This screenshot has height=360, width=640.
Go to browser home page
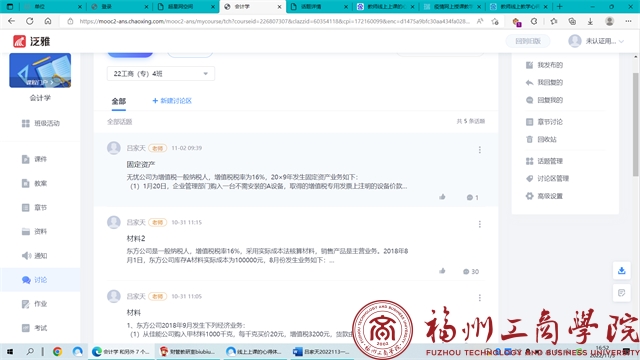48,21
